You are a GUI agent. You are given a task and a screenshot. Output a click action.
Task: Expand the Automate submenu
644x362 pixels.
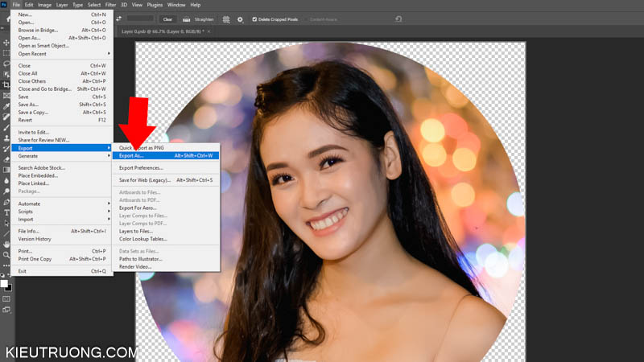coord(62,204)
